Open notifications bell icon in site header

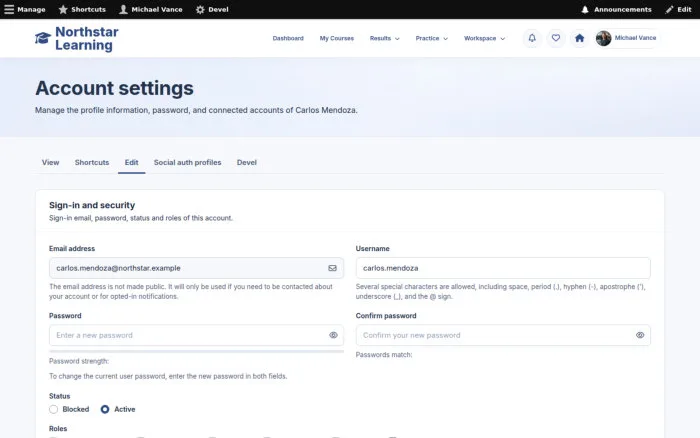click(532, 38)
